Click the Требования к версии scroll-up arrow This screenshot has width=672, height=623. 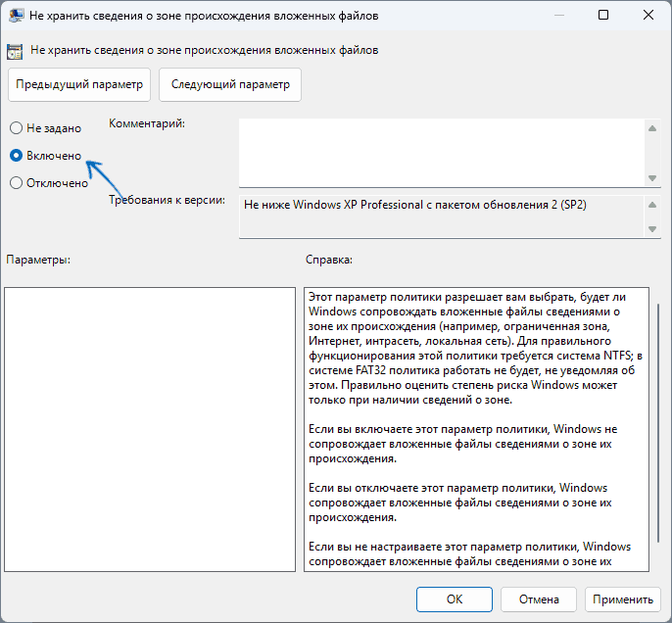[x=652, y=205]
